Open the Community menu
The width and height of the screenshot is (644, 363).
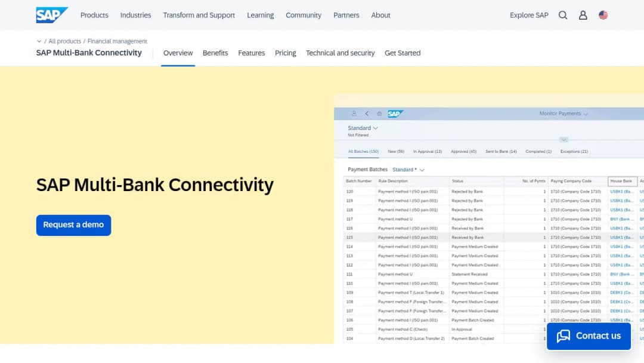point(304,15)
